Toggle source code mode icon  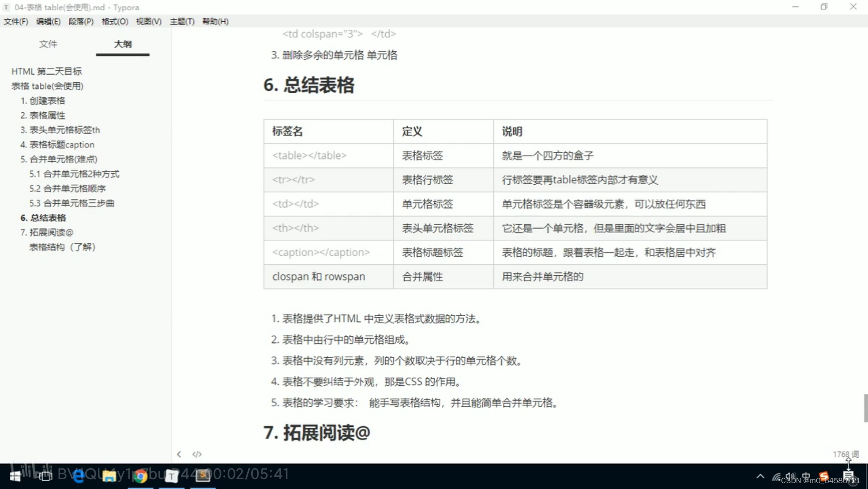pos(197,454)
